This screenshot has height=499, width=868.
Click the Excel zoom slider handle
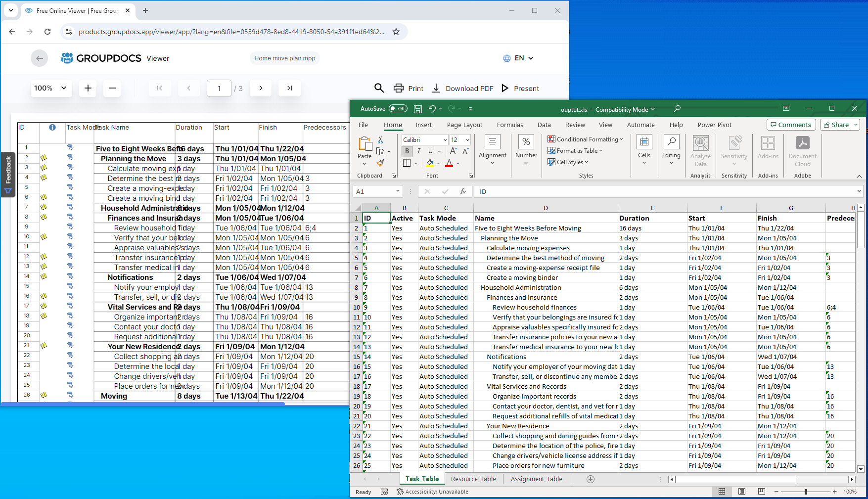(x=806, y=492)
